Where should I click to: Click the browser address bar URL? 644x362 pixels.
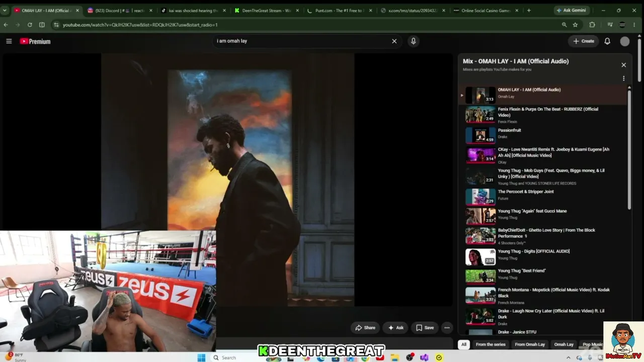click(140, 25)
